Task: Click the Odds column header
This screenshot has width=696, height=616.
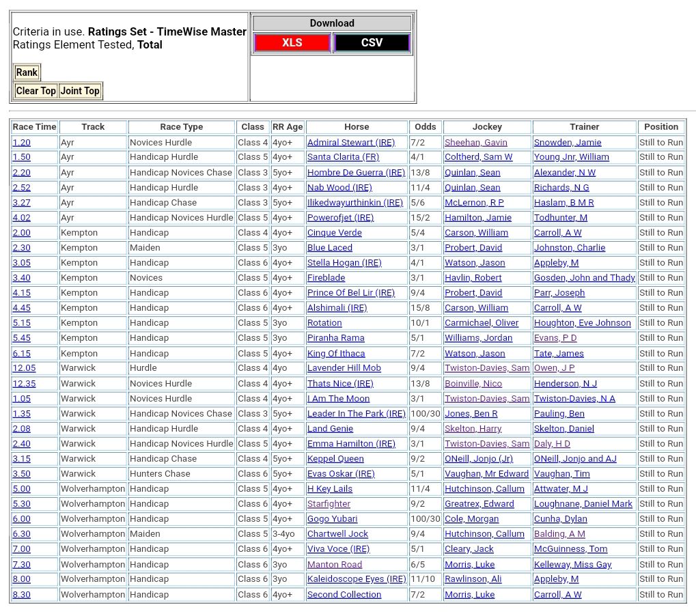Action: (425, 127)
